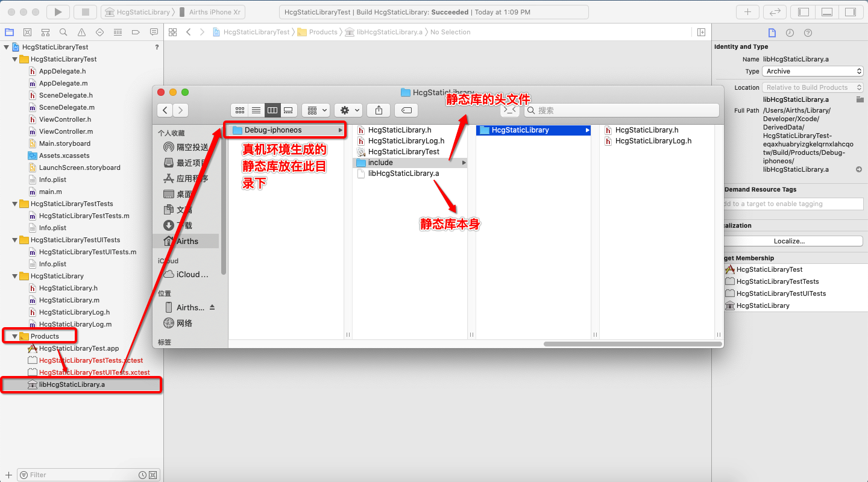
Task: Collapse the Products group in Xcode navigator
Action: coord(14,336)
